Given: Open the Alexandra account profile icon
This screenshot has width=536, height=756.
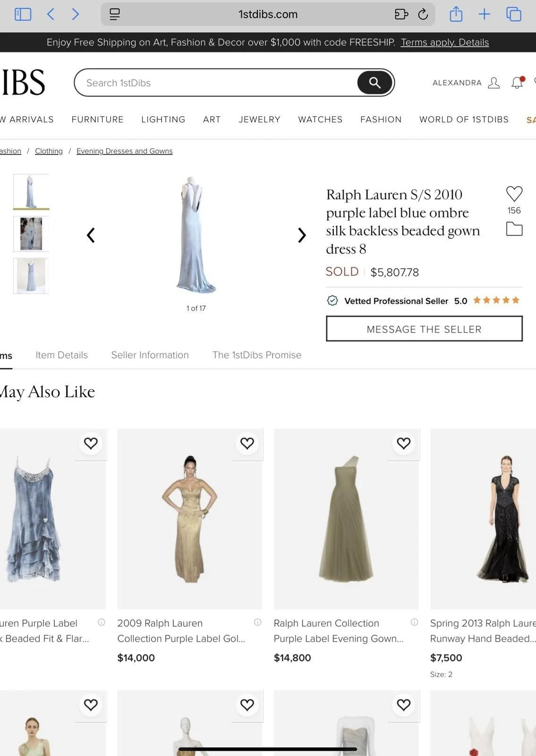Looking at the screenshot, I should pyautogui.click(x=493, y=83).
